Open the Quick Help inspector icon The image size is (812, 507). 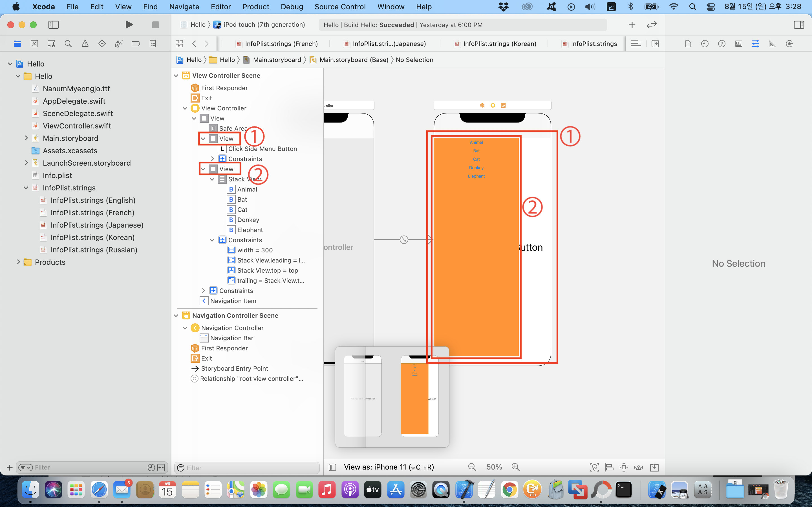(x=721, y=44)
